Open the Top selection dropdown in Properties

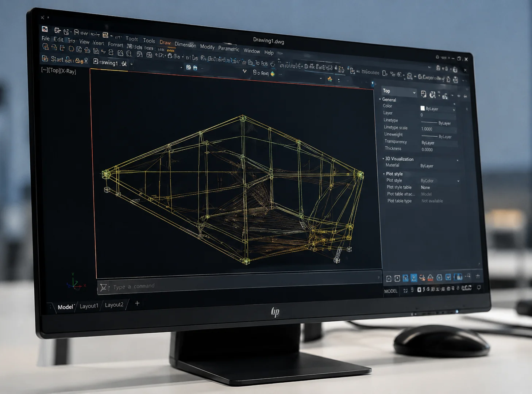[399, 91]
